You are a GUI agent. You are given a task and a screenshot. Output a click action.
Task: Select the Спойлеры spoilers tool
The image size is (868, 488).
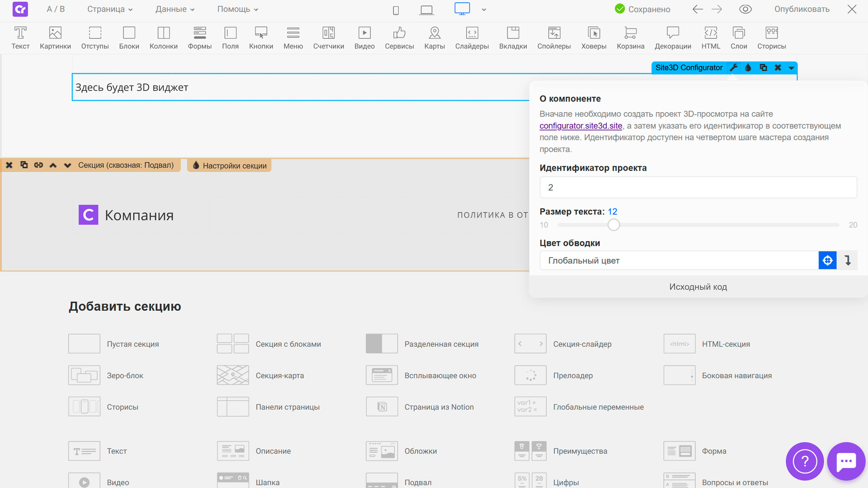click(x=554, y=38)
